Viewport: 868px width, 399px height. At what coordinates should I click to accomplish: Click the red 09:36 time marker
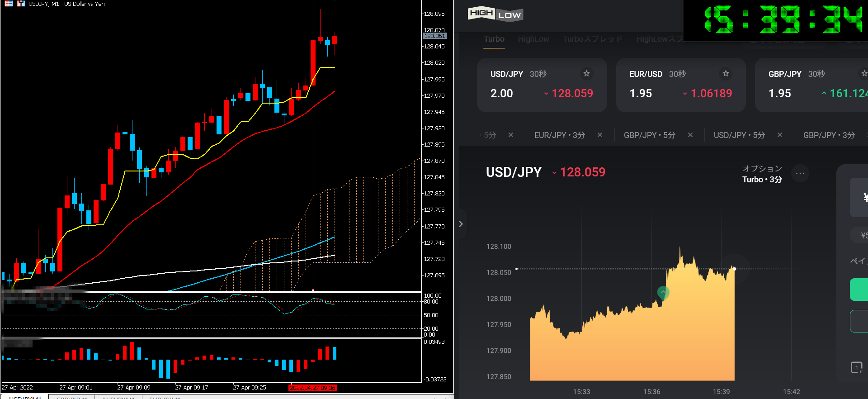coord(313,388)
